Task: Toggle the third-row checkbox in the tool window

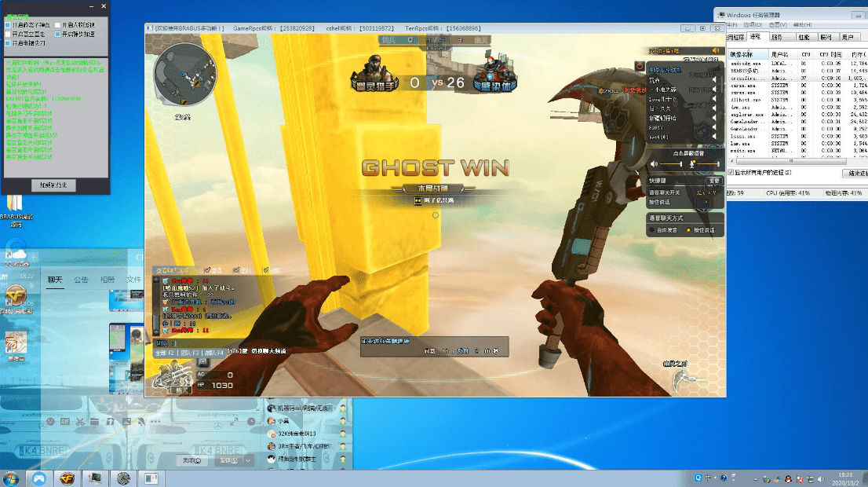Action: click(x=8, y=43)
